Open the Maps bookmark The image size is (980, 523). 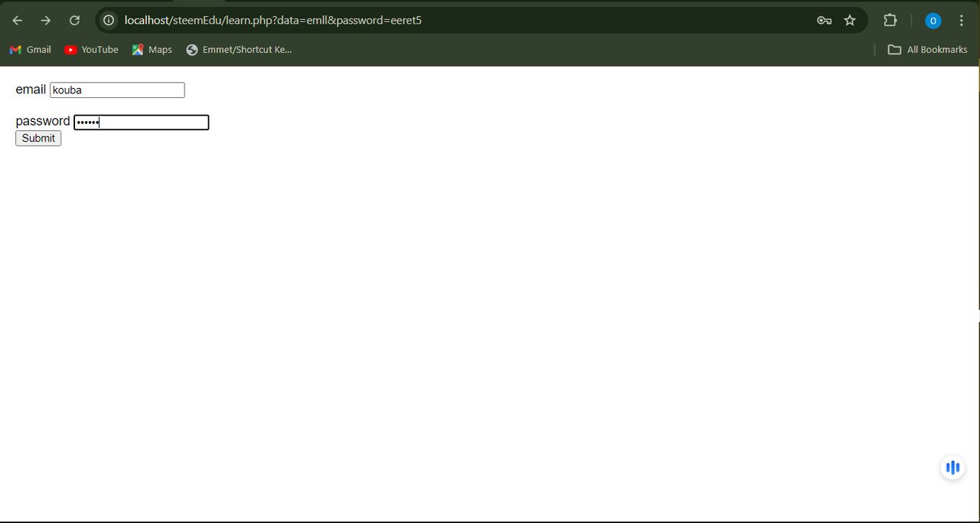click(152, 50)
